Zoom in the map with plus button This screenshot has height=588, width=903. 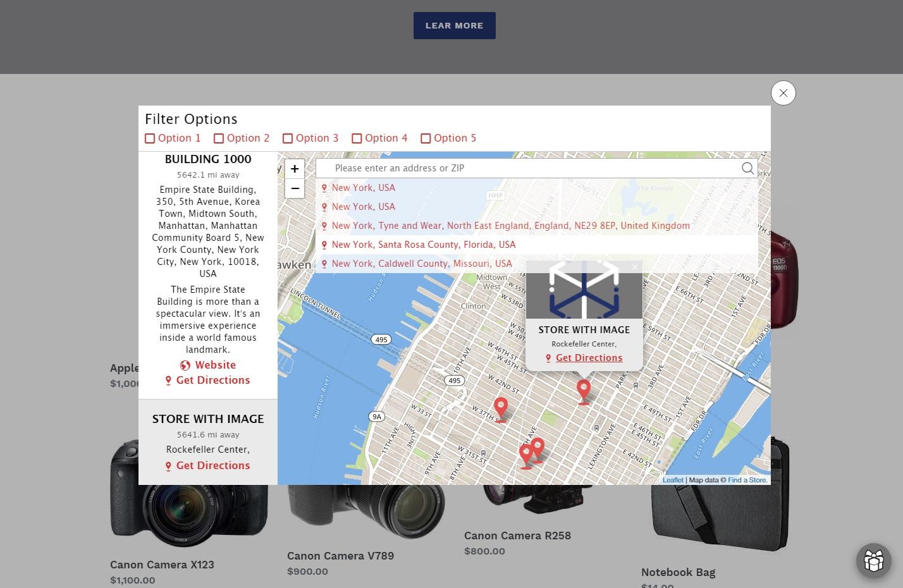(295, 169)
